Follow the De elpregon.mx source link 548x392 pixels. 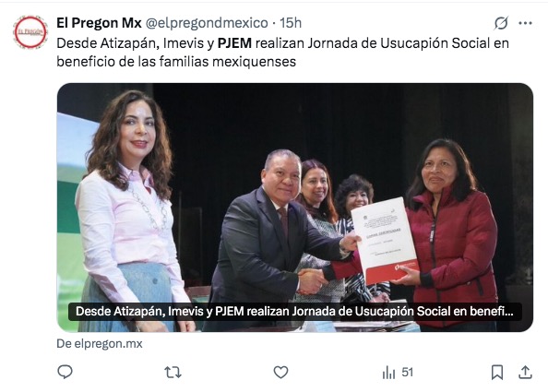click(100, 344)
